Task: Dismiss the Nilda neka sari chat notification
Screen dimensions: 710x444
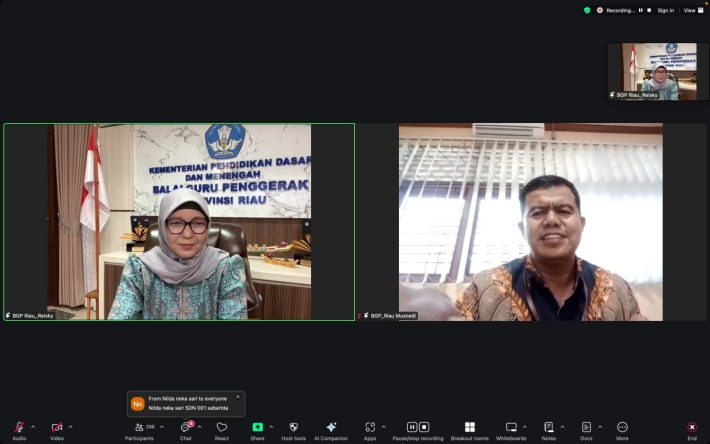Action: 238,397
